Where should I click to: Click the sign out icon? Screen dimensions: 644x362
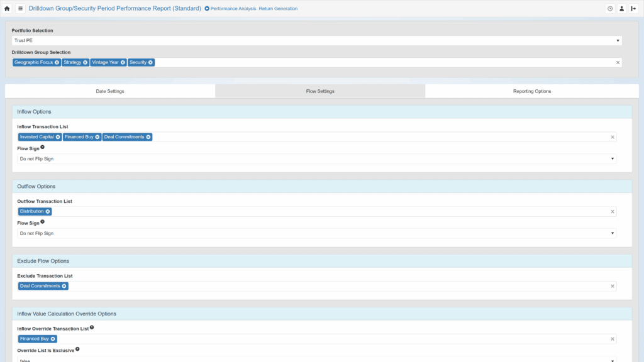point(633,9)
